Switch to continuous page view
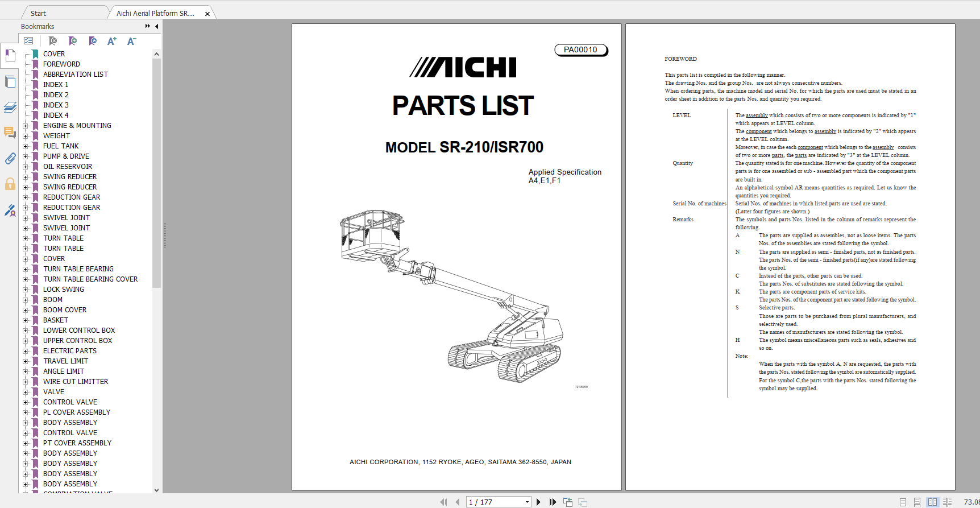 (917, 502)
